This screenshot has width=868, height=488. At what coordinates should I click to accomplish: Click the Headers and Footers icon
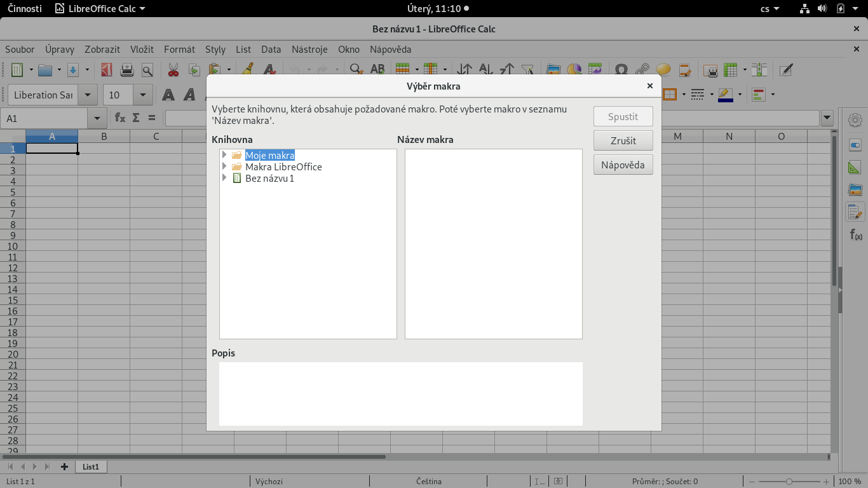click(x=684, y=70)
